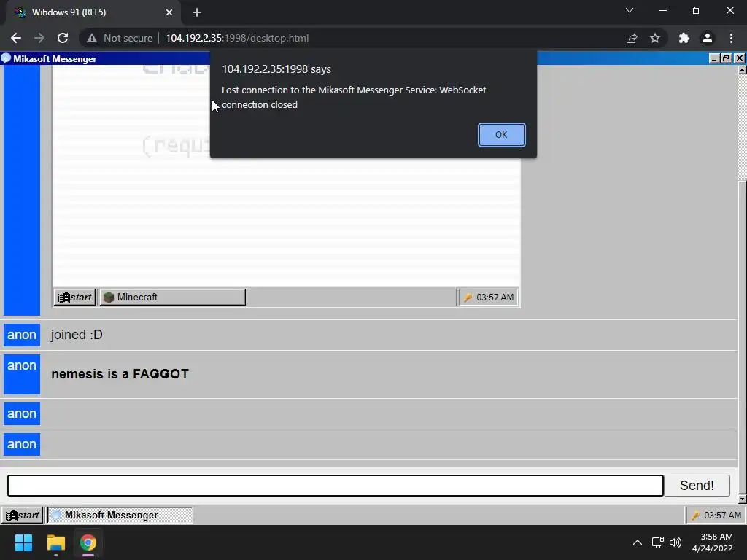This screenshot has height=560, width=747.
Task: Click the anon name beside 'joined :D'
Action: [x=22, y=335]
